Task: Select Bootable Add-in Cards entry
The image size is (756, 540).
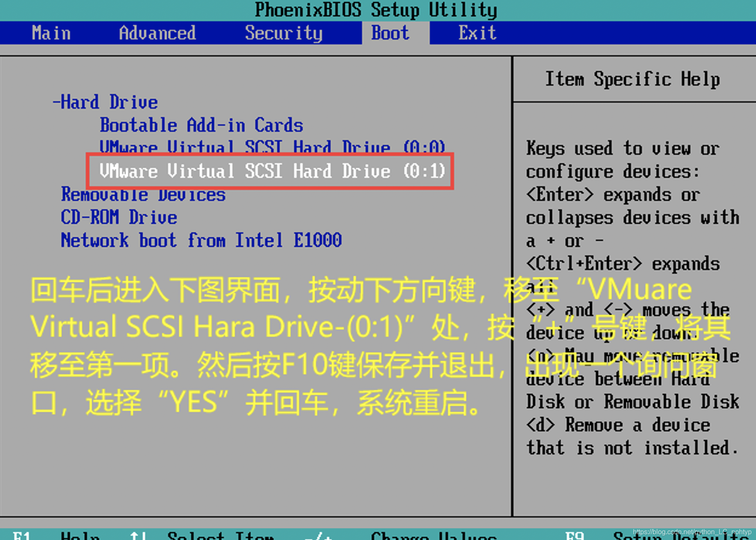Action: coord(202,125)
